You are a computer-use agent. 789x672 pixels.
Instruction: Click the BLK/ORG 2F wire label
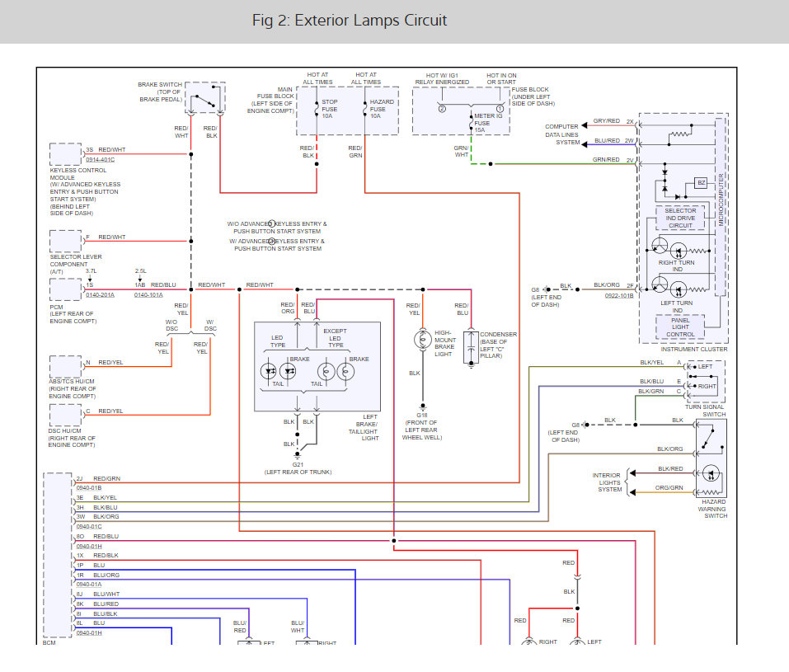(614, 285)
